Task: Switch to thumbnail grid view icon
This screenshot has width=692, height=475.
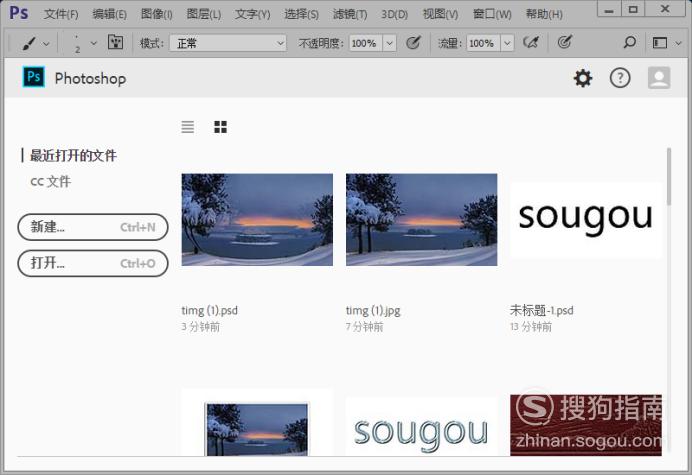Action: [220, 127]
